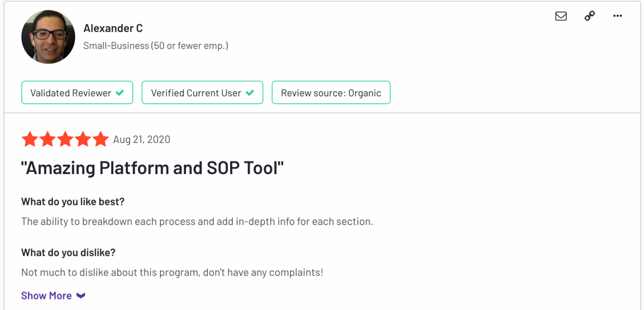Click the green checkmark in Verified Current User

pos(249,93)
